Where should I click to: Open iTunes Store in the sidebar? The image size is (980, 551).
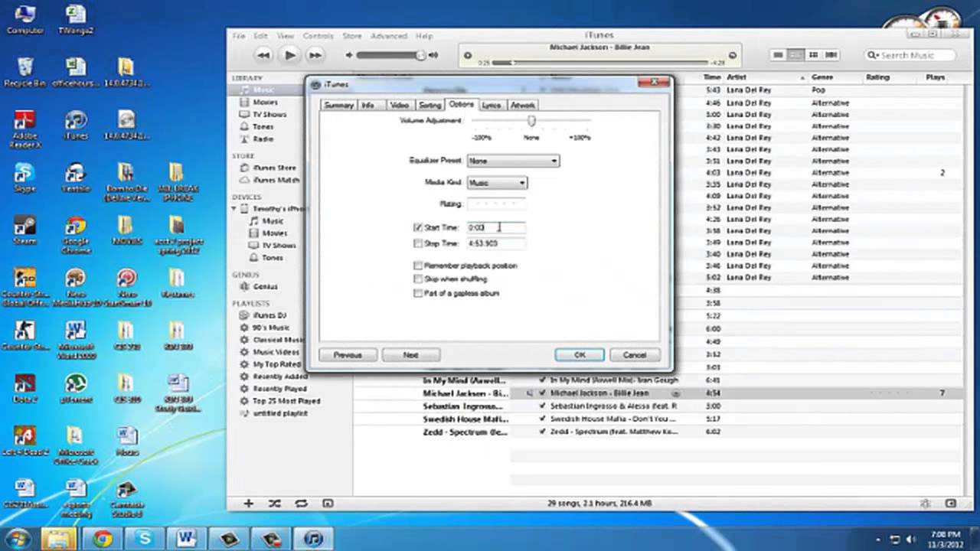[x=274, y=168]
